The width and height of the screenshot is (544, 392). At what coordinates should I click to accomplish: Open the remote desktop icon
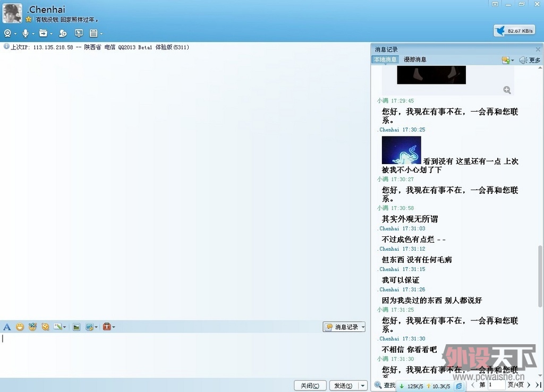tap(79, 33)
